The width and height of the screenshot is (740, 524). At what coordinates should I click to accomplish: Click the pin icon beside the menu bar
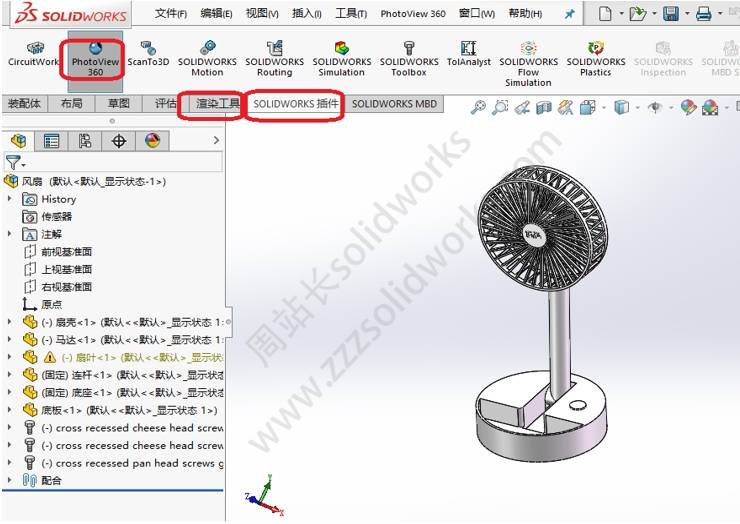(570, 14)
